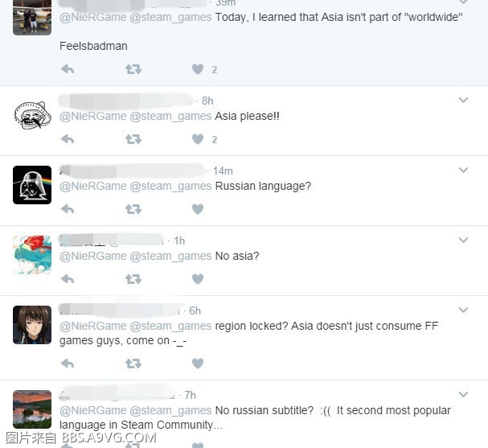Screen dimensions: 488x448
Task: Retweet the "Asia please!!" tweet
Action: [x=133, y=139]
